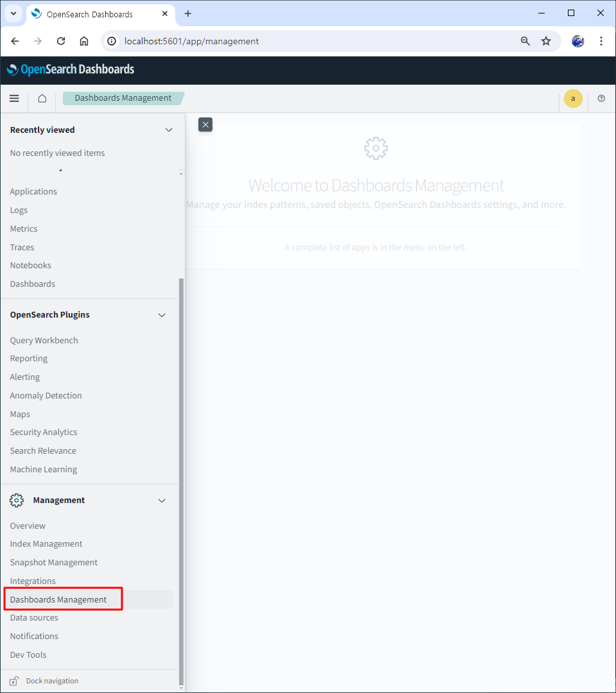Screen dimensions: 616x693
Task: Collapse the Management section chevron
Action: tap(162, 501)
